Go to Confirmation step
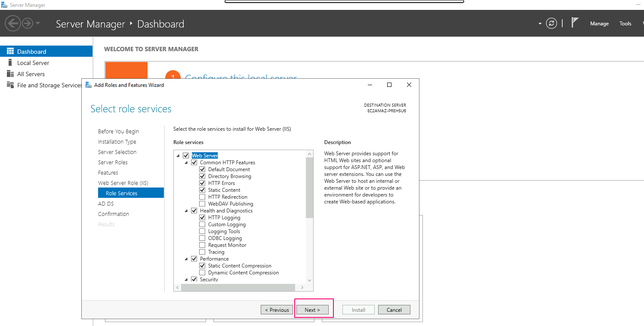 [x=114, y=214]
